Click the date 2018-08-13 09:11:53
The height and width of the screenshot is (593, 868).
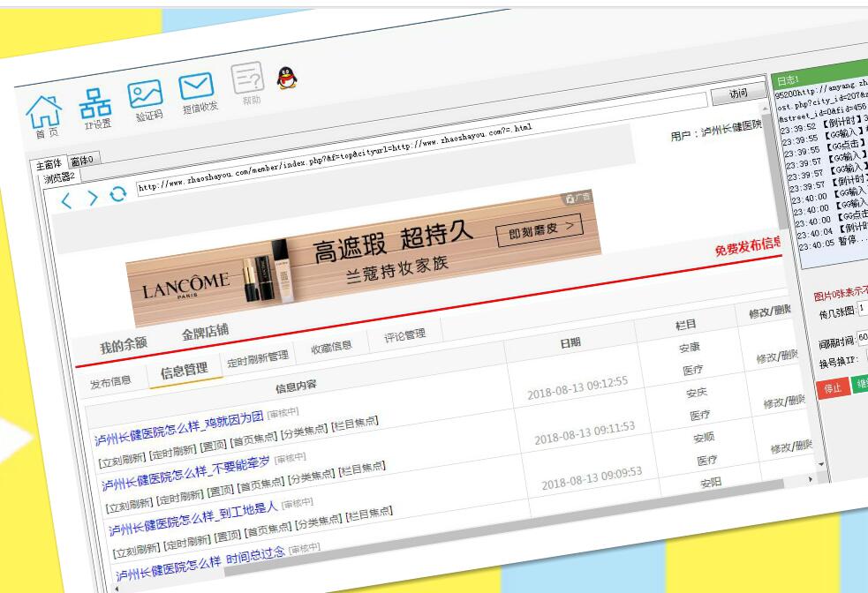click(585, 432)
